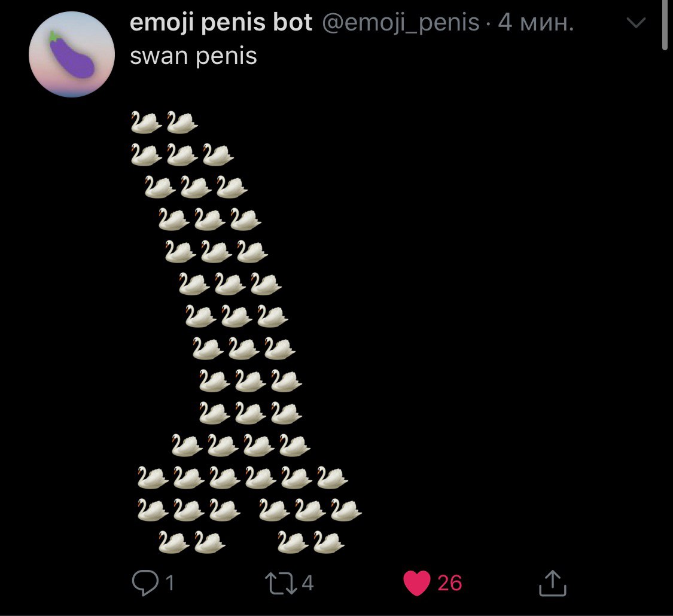Click the first swan emoji in top row
The image size is (673, 616).
pos(146,122)
